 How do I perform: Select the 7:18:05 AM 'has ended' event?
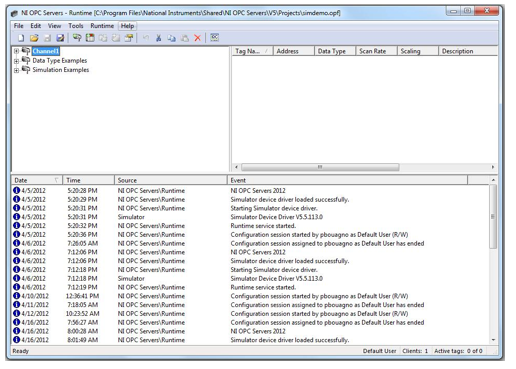[x=250, y=305]
